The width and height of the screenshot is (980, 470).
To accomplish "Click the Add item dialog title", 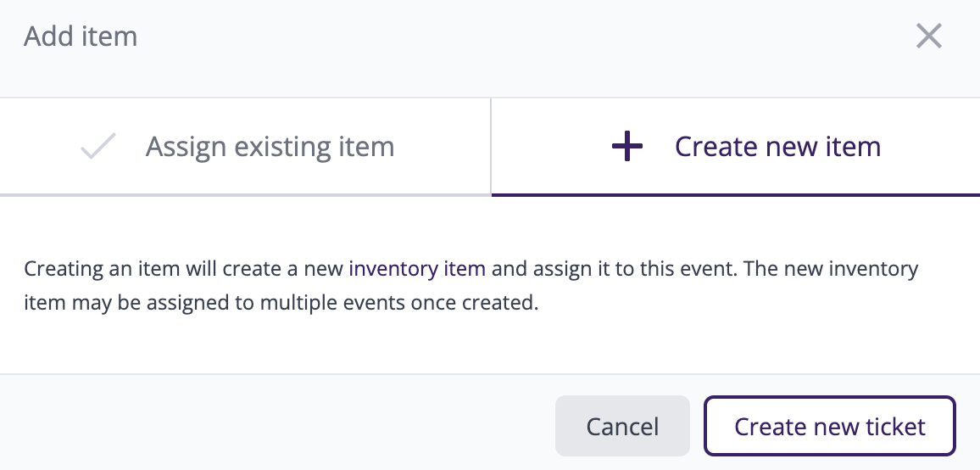I will pos(81,36).
